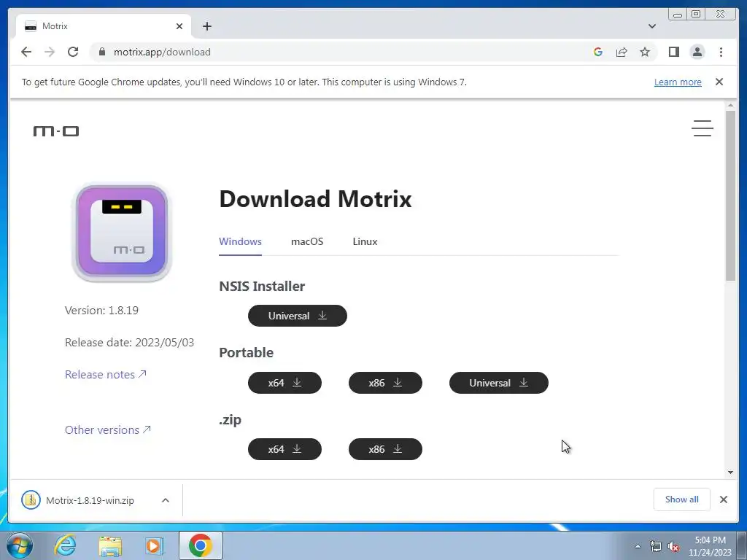Launch Internet Explorer from taskbar
Image resolution: width=747 pixels, height=560 pixels.
[x=65, y=545]
